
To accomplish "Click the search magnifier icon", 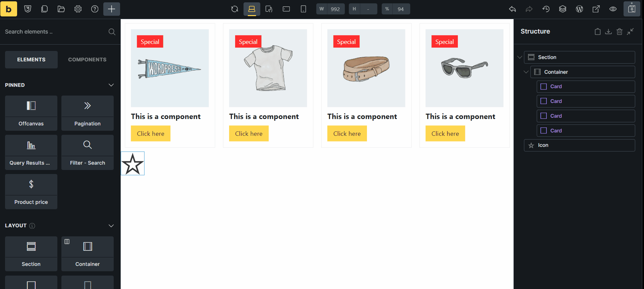I will click(x=112, y=32).
